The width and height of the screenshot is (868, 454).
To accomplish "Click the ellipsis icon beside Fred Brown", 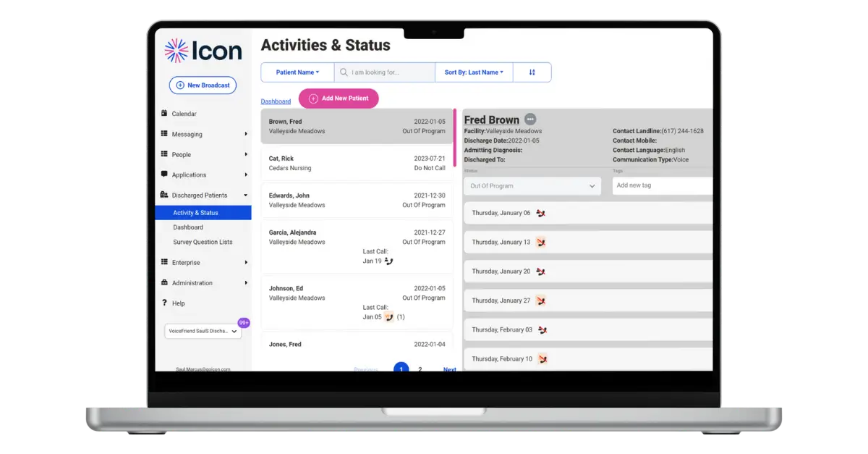I will click(530, 119).
